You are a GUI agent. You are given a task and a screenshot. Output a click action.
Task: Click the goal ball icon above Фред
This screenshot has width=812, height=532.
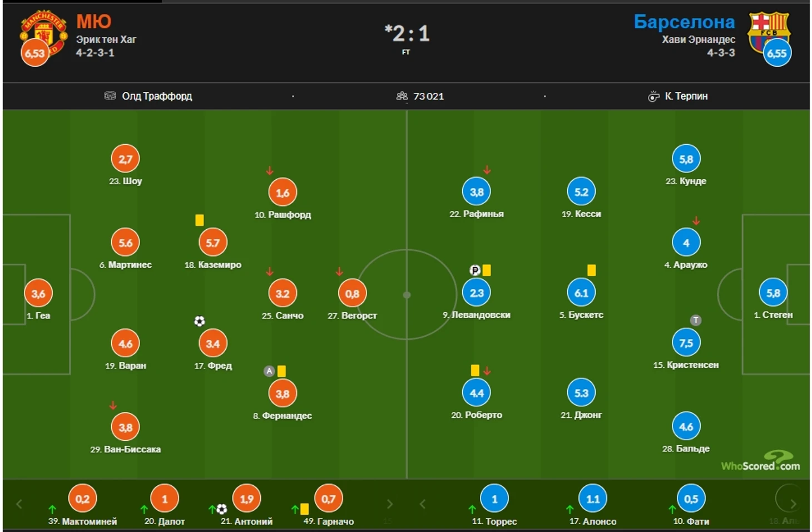tap(200, 321)
